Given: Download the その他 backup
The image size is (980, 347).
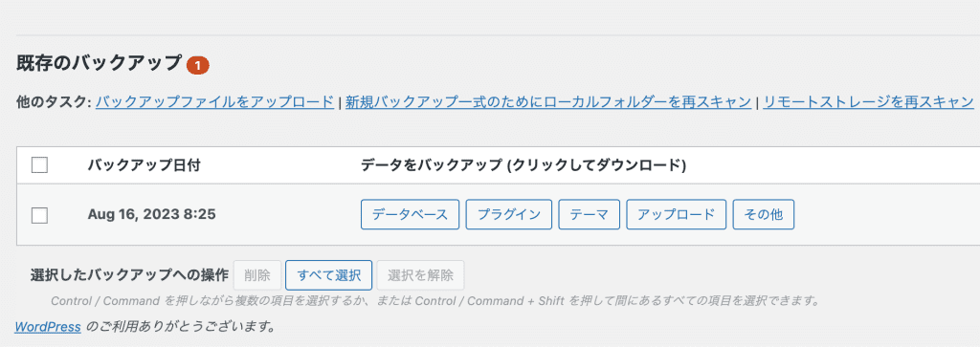Looking at the screenshot, I should (763, 215).
